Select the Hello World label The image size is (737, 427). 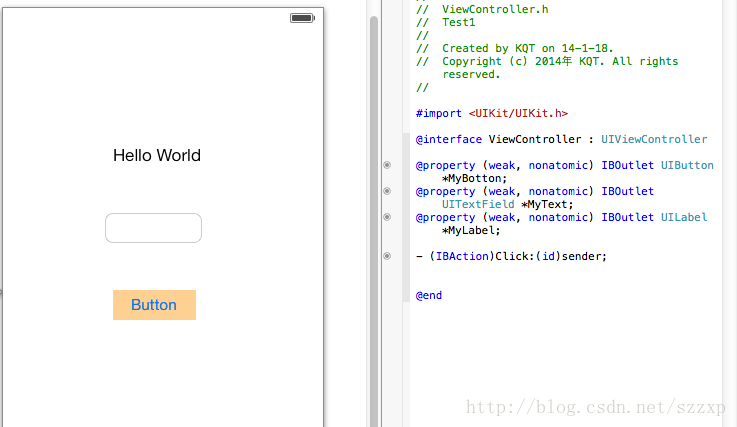pyautogui.click(x=157, y=155)
